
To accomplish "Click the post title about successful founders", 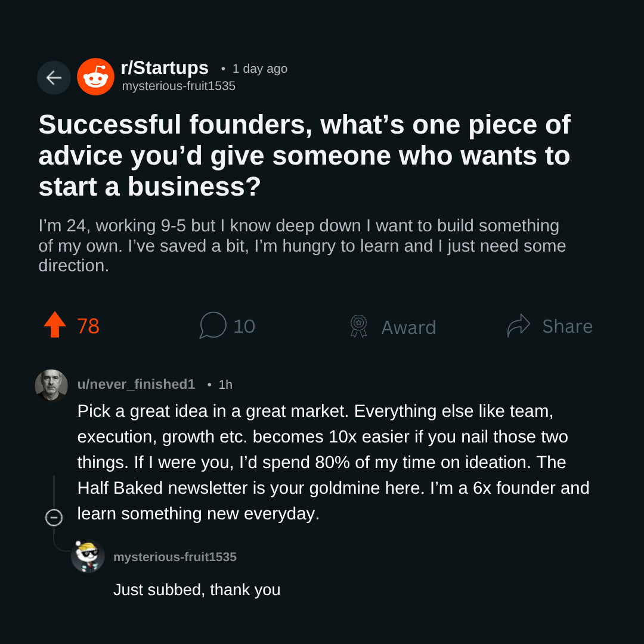I will (305, 155).
